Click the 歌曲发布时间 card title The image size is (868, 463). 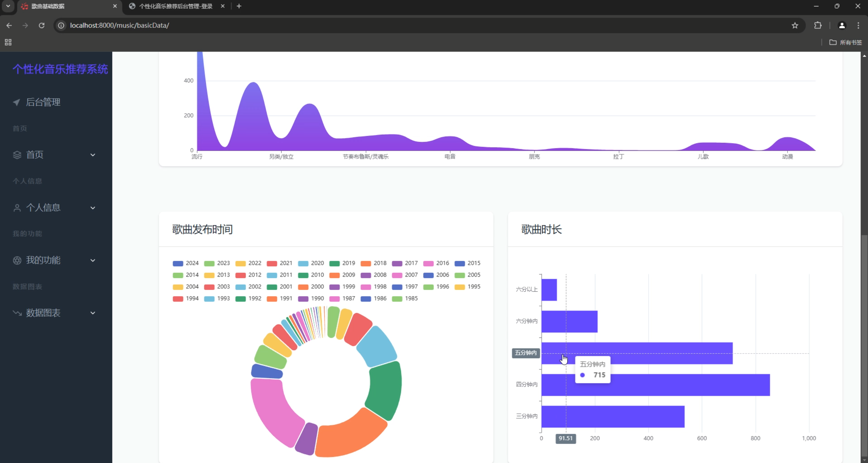pos(202,230)
